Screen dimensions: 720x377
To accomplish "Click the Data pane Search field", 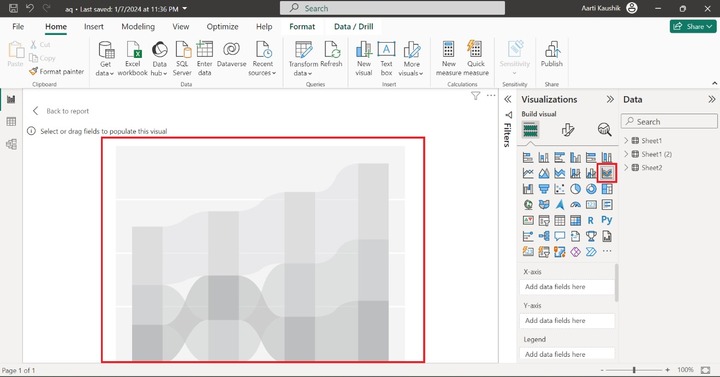I will pyautogui.click(x=669, y=122).
